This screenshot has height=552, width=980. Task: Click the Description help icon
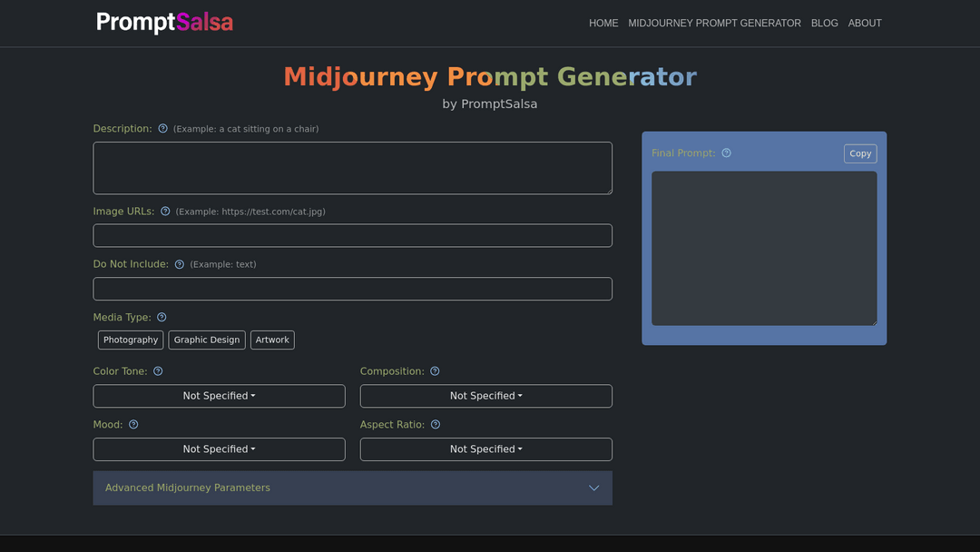point(162,128)
